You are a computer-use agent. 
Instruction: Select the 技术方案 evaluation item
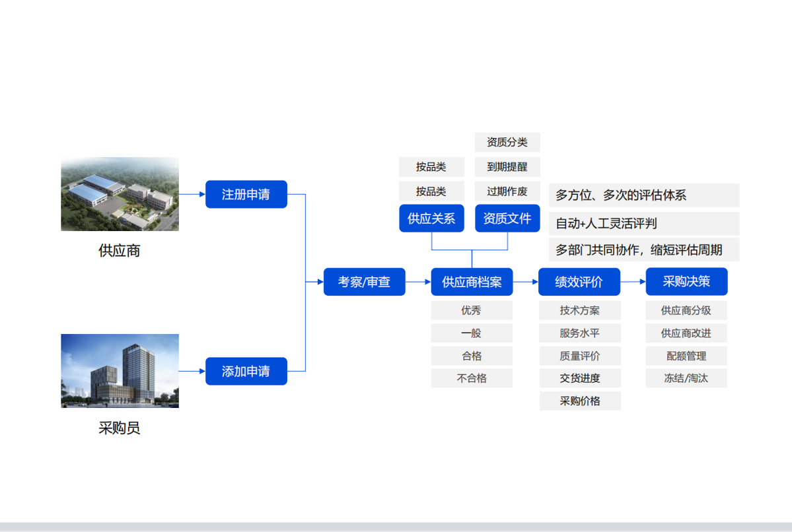(580, 310)
